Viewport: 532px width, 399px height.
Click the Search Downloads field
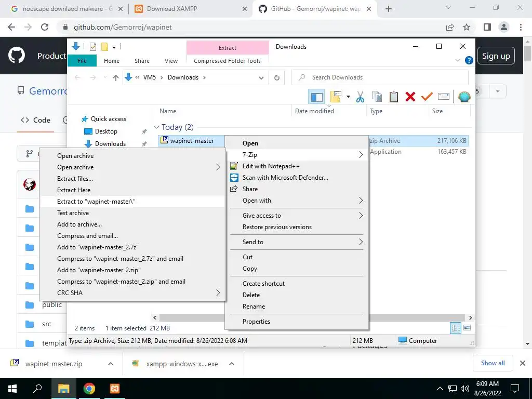[x=380, y=77]
